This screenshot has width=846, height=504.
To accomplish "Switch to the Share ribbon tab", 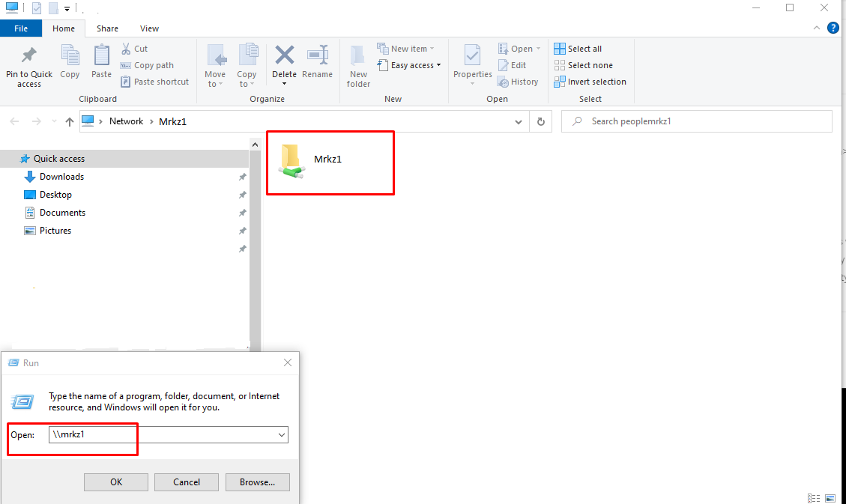I will pos(107,28).
